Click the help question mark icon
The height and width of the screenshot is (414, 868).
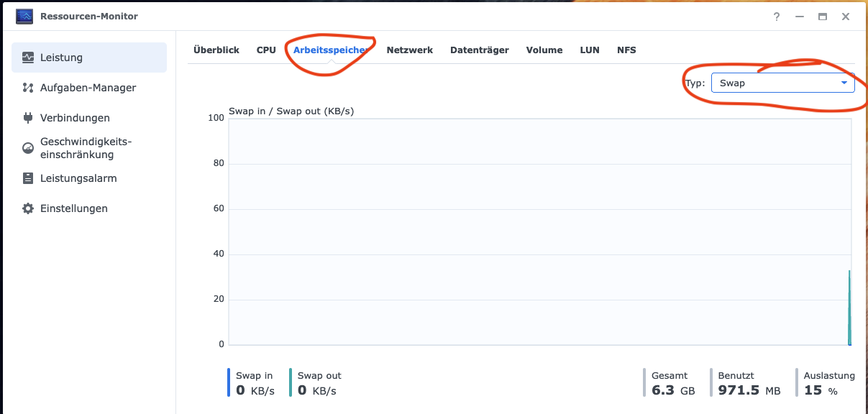777,17
